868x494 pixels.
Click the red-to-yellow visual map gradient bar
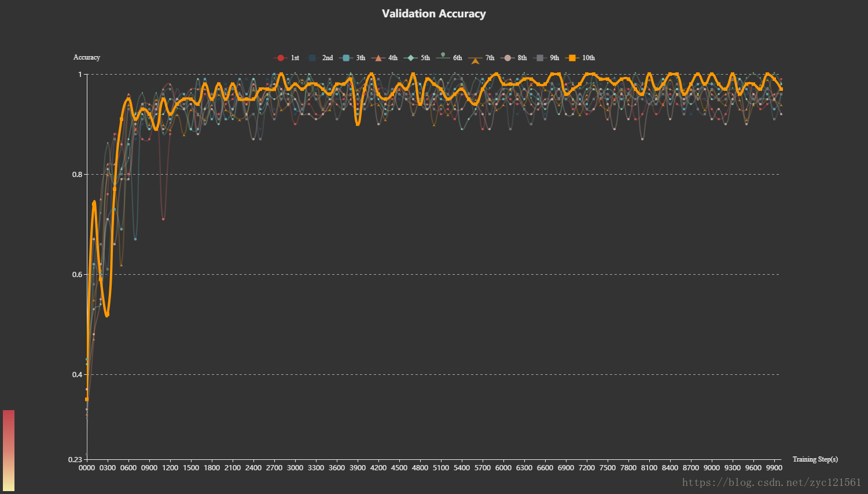[x=9, y=451]
